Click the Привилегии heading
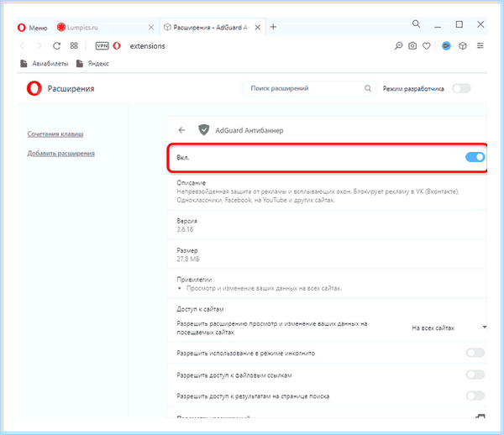This screenshot has height=435, width=504. point(194,280)
